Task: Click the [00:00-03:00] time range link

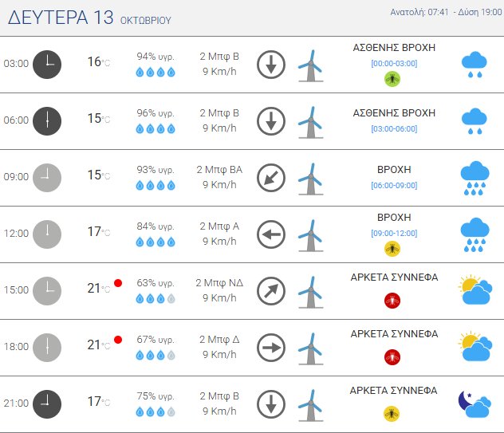Action: pyautogui.click(x=394, y=62)
